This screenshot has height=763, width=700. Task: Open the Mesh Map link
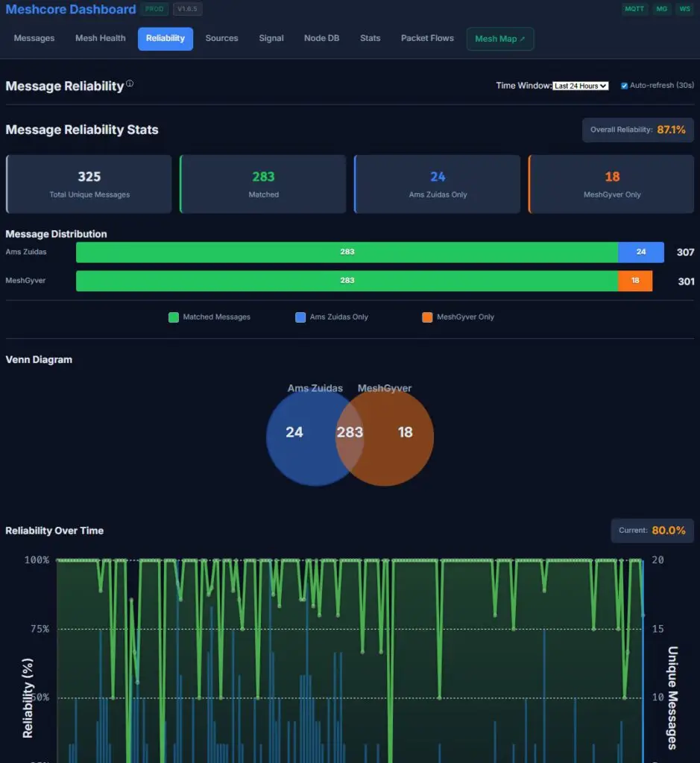499,39
